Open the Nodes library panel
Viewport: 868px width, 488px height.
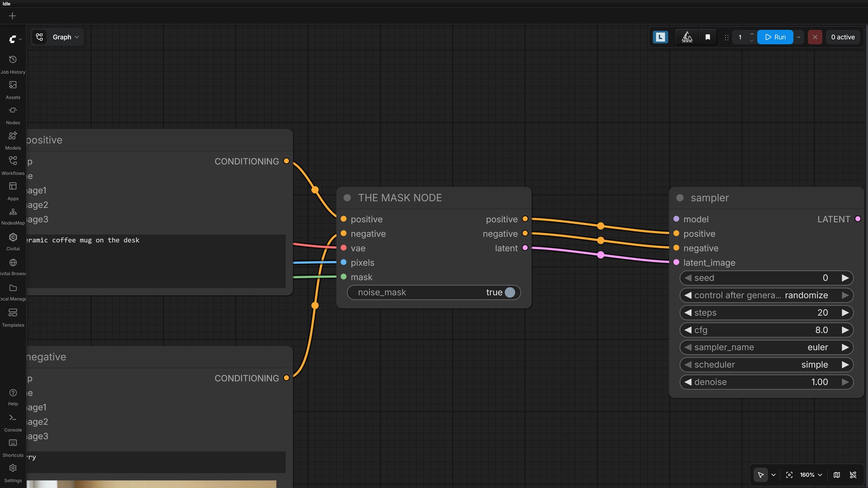13,115
